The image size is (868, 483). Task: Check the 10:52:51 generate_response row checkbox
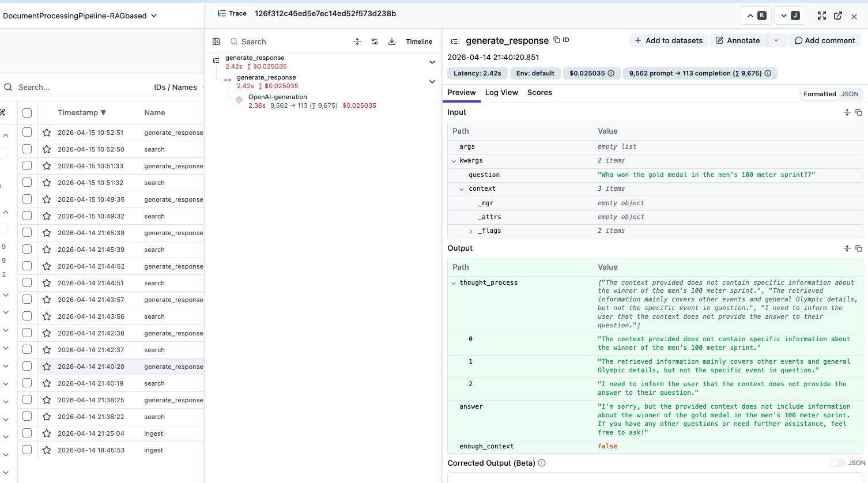click(x=27, y=132)
